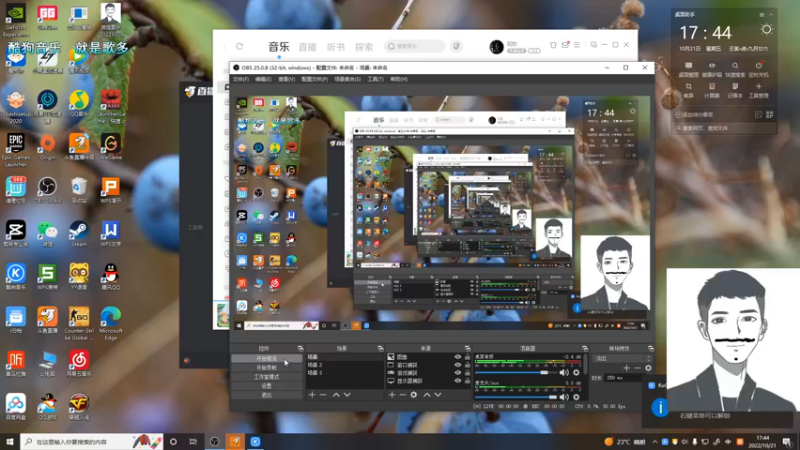The height and width of the screenshot is (450, 800).
Task: Click the Start Recording button in OBS
Action: pyautogui.click(x=266, y=367)
